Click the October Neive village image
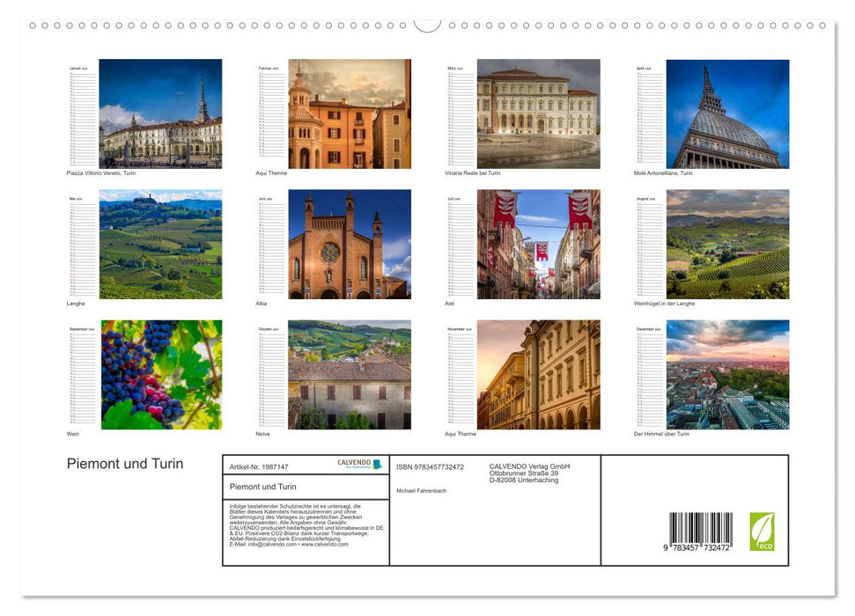The height and width of the screenshot is (616, 855). click(x=349, y=376)
